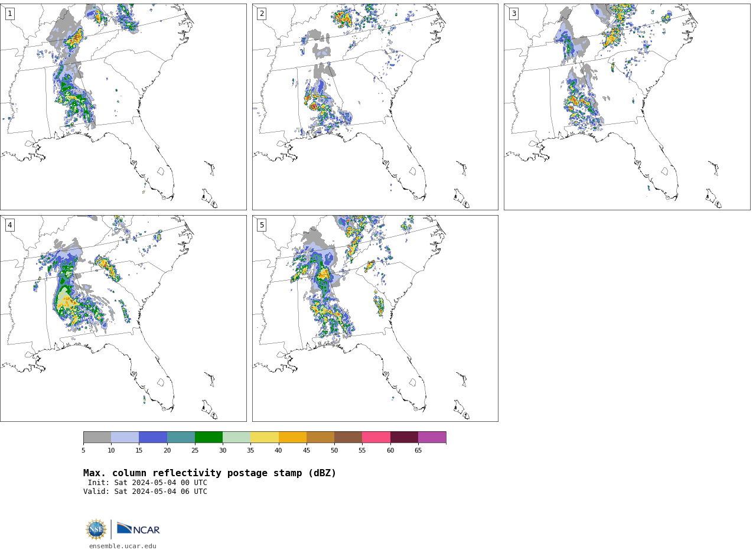756x553 pixels.
Task: Click the blue 15-20 dBZ swatch
Action: [153, 437]
